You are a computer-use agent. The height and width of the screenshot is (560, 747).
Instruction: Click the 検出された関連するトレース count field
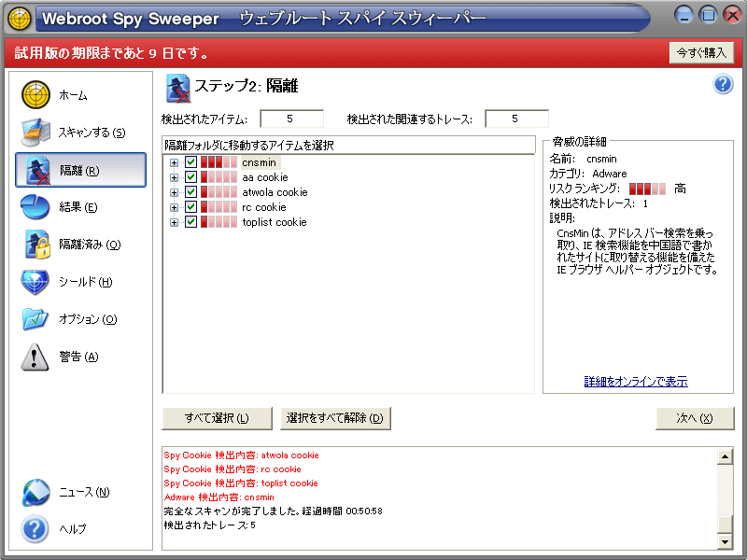[516, 119]
